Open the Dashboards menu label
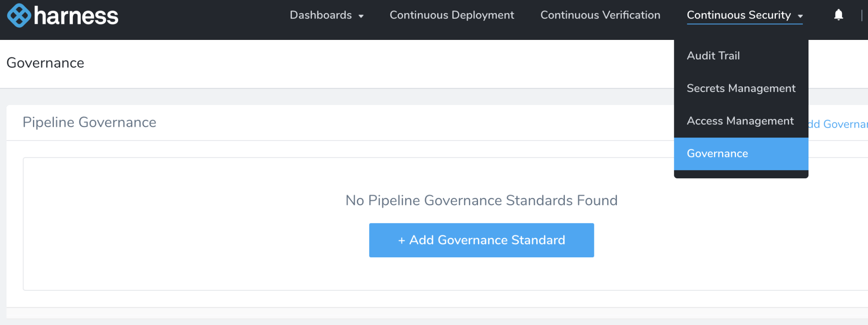 point(320,15)
